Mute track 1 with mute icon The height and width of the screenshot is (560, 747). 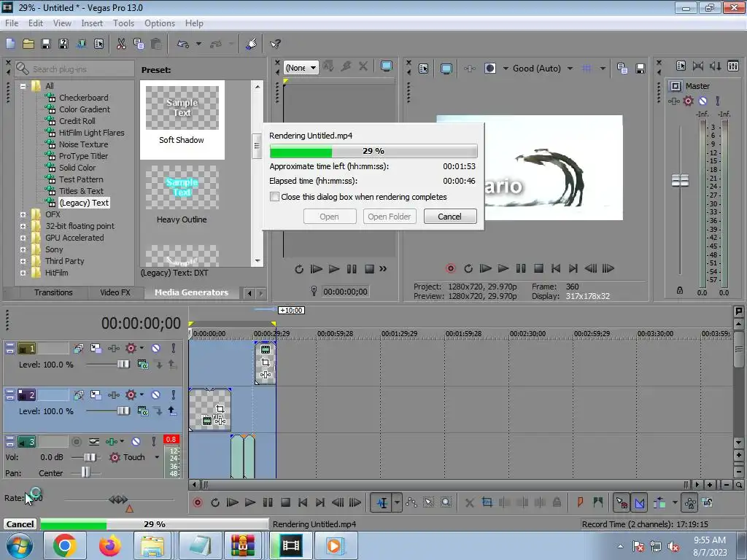[x=156, y=349]
